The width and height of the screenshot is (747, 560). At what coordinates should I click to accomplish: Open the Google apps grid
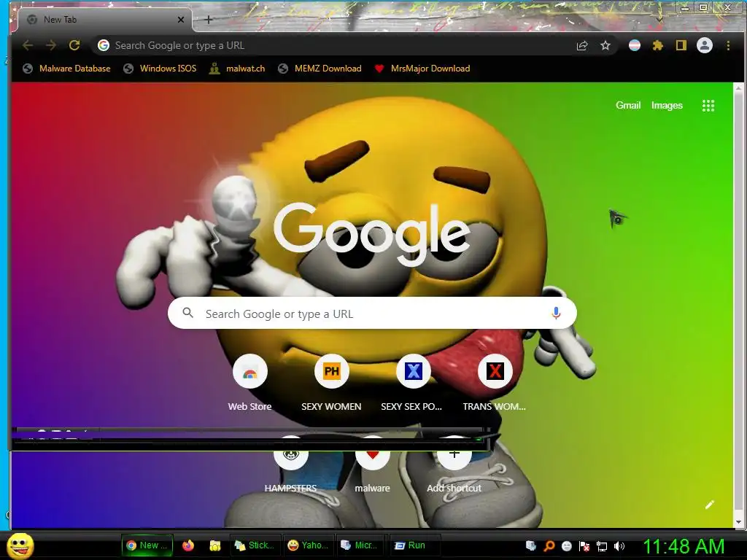708,106
